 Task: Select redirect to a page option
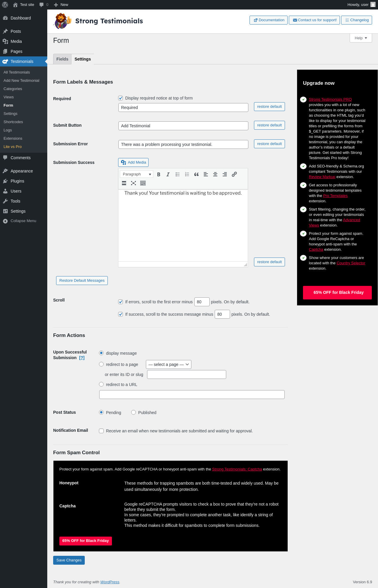(x=101, y=364)
